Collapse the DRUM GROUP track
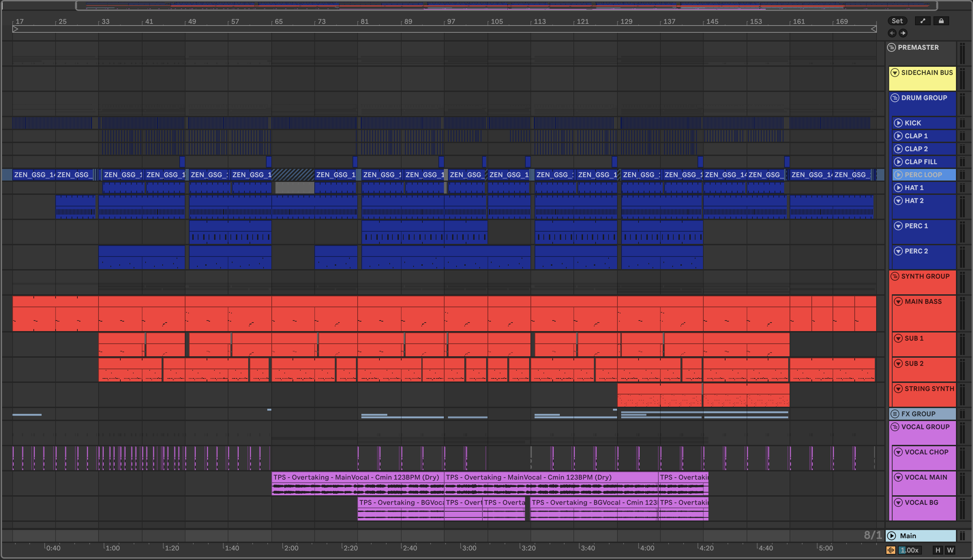The width and height of the screenshot is (973, 560). coord(895,98)
